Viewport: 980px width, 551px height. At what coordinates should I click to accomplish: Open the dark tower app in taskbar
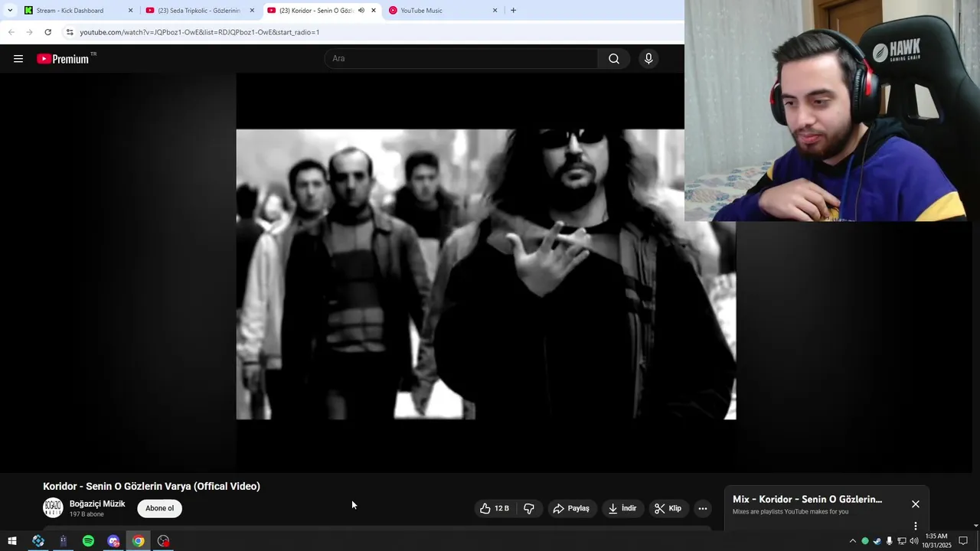tap(63, 541)
